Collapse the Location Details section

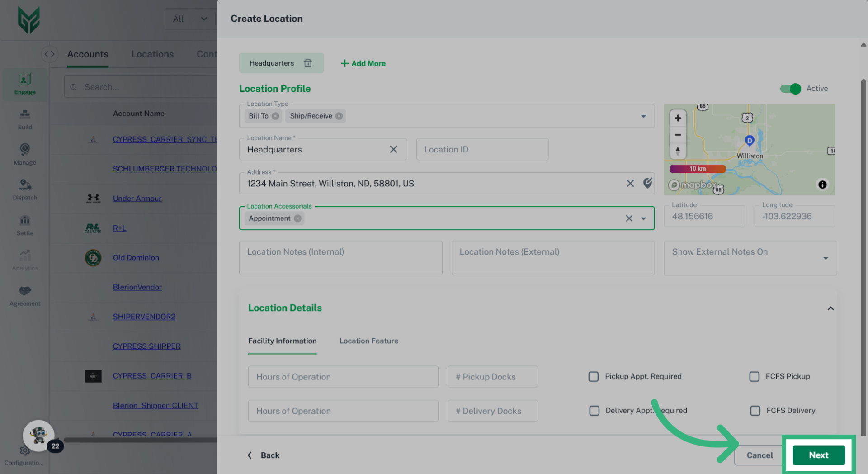(830, 308)
